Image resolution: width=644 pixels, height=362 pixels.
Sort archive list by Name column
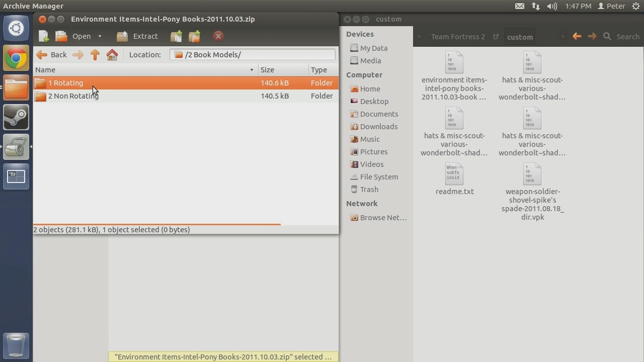[145, 70]
